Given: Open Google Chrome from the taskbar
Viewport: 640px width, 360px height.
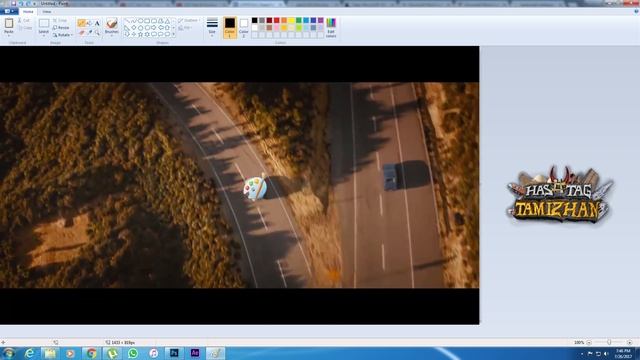Looking at the screenshot, I should click(91, 353).
